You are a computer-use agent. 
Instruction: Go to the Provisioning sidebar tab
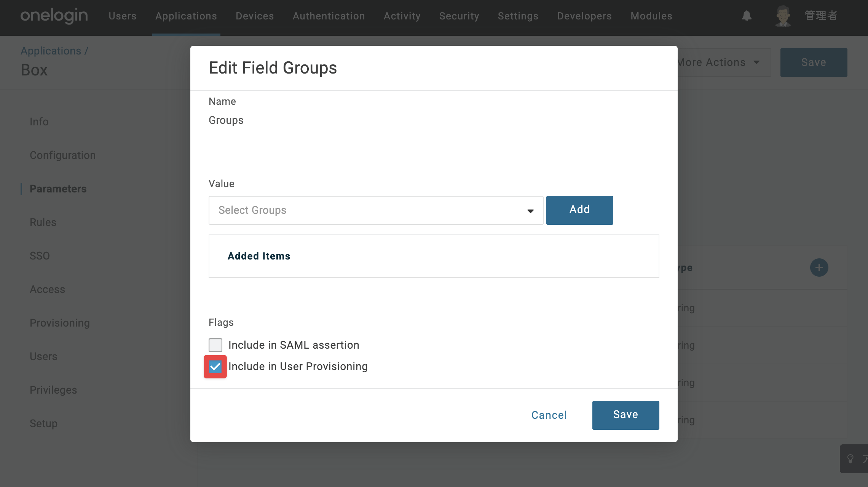coord(60,323)
